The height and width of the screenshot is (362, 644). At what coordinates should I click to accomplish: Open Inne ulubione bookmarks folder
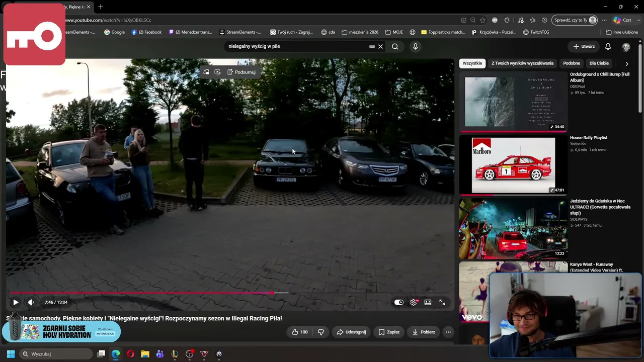click(622, 32)
